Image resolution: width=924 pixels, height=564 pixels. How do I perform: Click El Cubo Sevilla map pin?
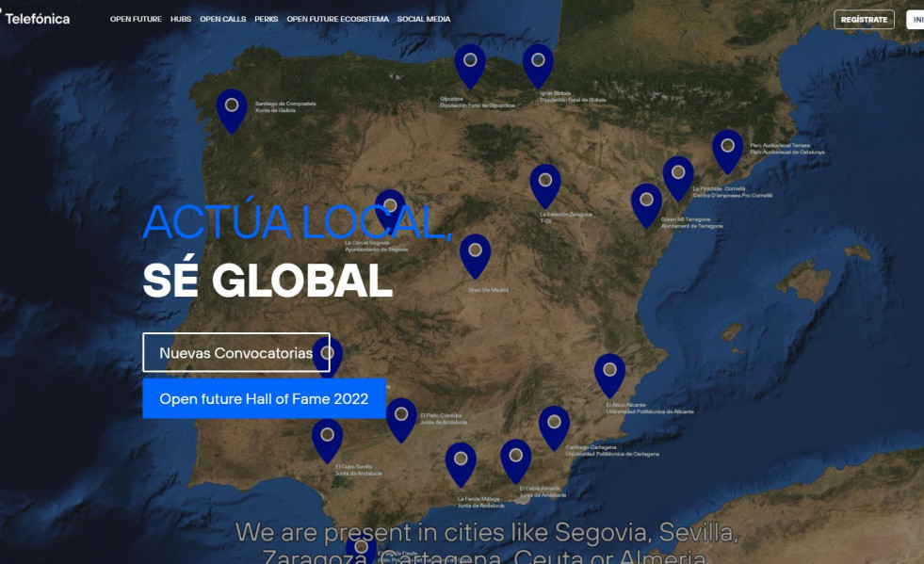point(327,437)
